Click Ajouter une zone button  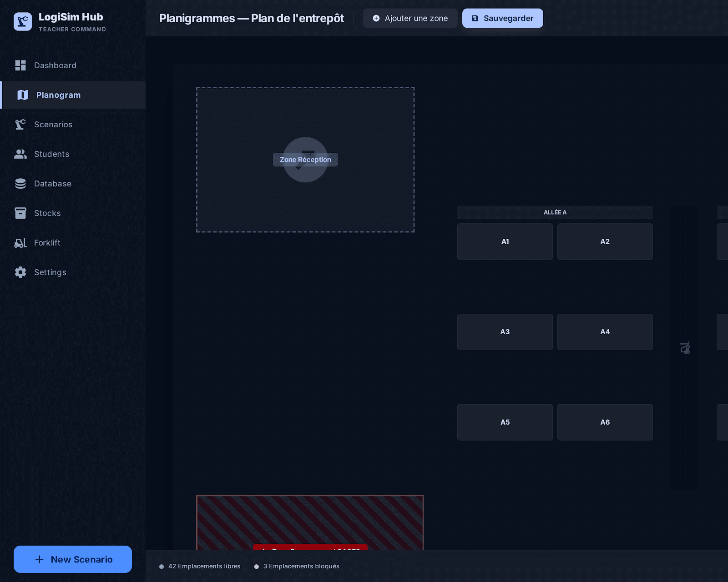tap(410, 18)
